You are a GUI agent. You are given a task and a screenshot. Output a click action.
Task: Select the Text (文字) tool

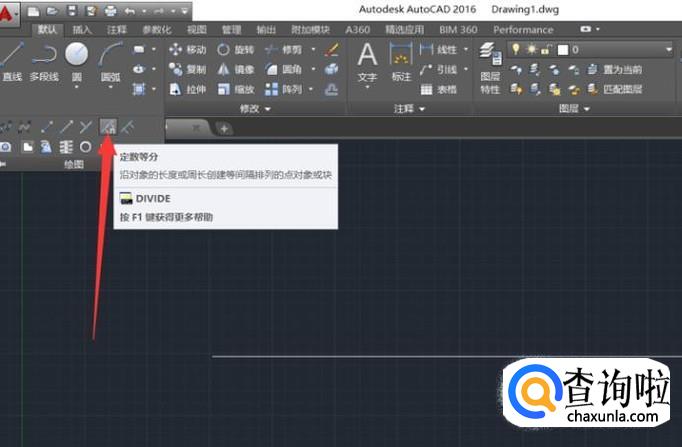(x=367, y=63)
